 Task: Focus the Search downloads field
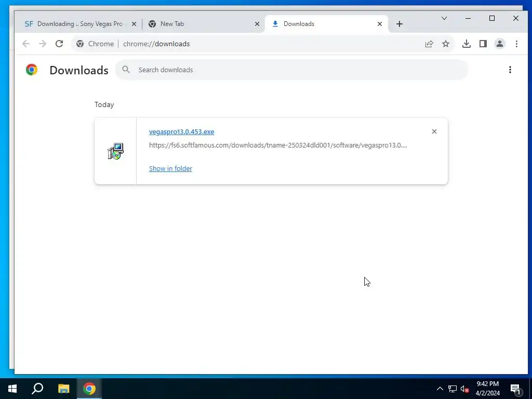pos(292,70)
